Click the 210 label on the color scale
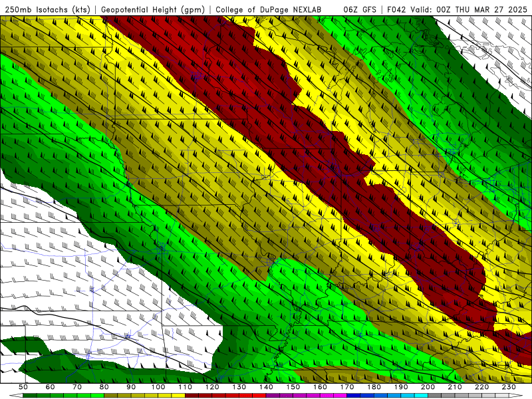The height and width of the screenshot is (399, 532). [455, 387]
